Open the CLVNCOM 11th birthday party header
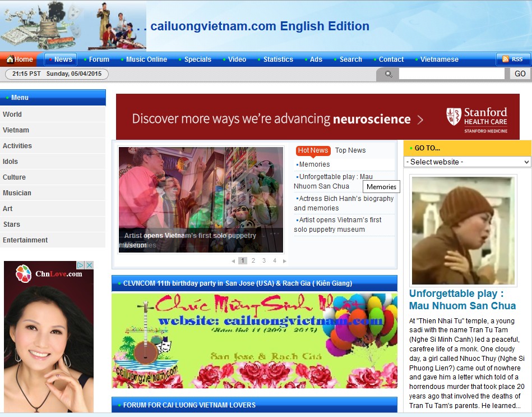The height and width of the screenshot is (417, 532). pyautogui.click(x=255, y=283)
